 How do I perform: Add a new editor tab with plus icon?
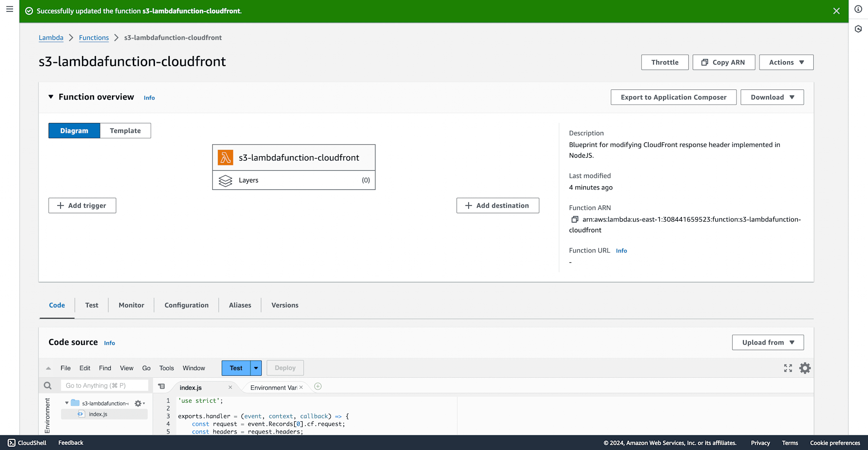(318, 387)
